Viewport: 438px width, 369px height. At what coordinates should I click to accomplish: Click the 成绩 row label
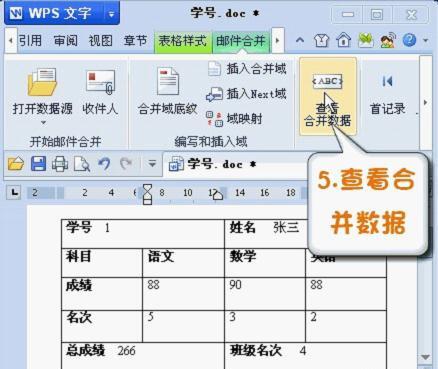coord(79,286)
